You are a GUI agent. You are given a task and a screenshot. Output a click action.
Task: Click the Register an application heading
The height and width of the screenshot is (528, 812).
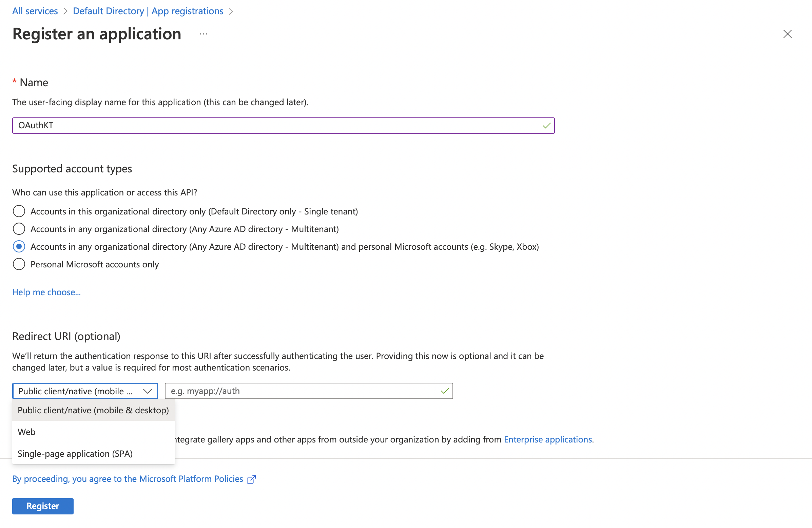click(x=97, y=34)
